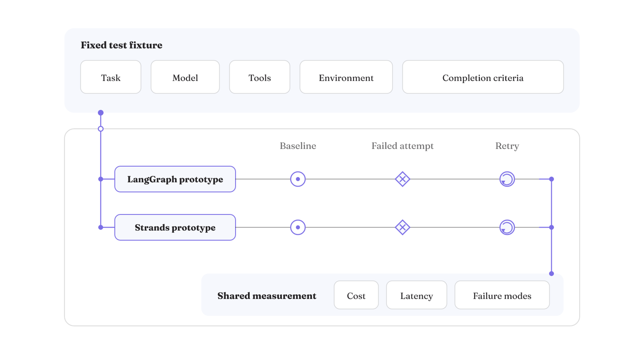This screenshot has height=362, width=644.
Task: Click the Retry icon on LangGraph row
Action: click(507, 179)
